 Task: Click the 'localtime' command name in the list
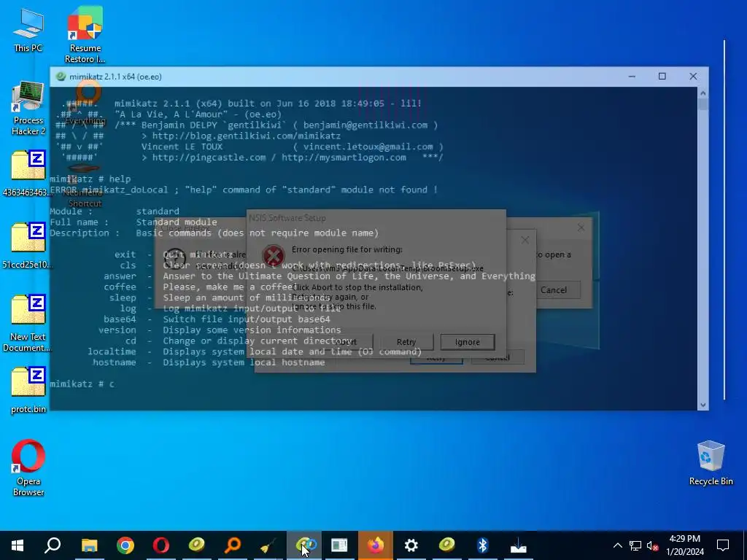click(112, 351)
